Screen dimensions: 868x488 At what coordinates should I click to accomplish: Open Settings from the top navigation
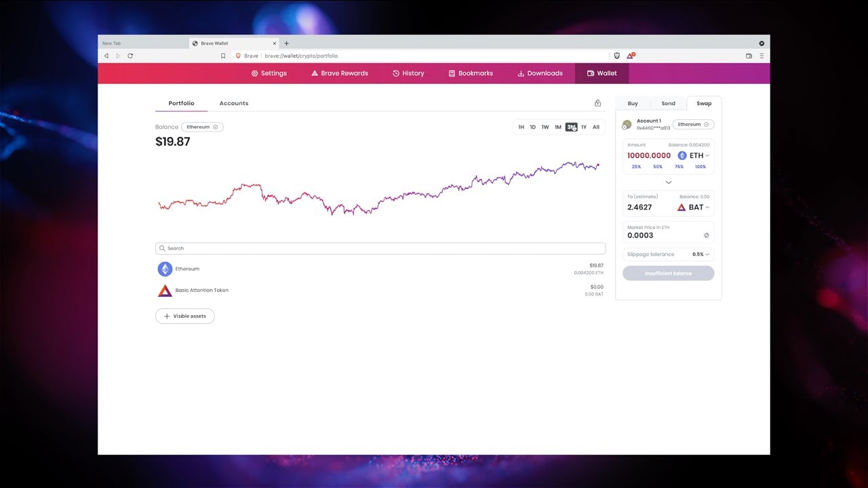(x=269, y=73)
